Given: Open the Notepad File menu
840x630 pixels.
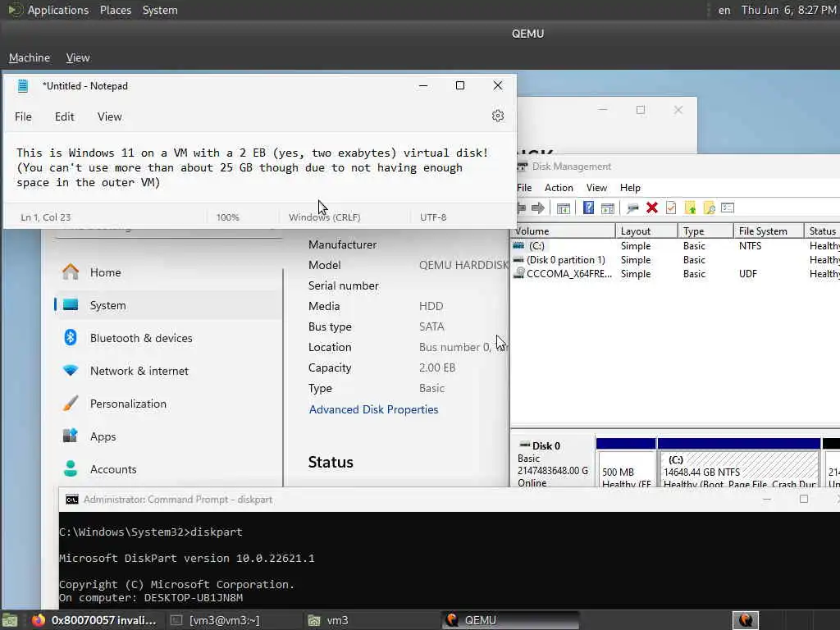Looking at the screenshot, I should [23, 116].
